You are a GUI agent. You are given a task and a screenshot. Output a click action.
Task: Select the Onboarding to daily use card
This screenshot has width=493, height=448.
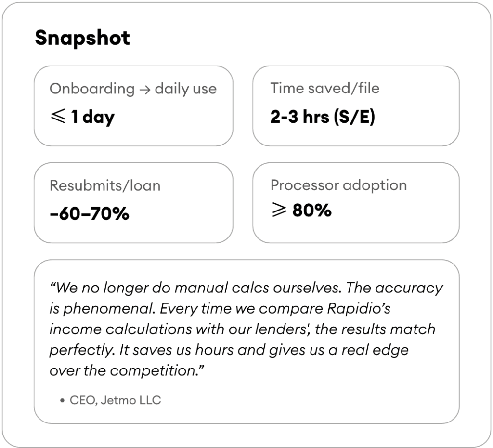133,106
